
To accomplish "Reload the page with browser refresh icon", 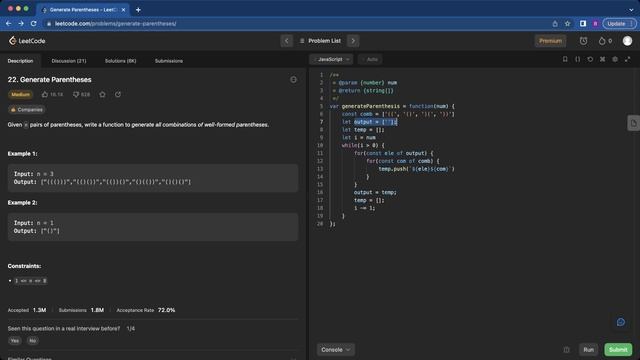I will point(33,24).
